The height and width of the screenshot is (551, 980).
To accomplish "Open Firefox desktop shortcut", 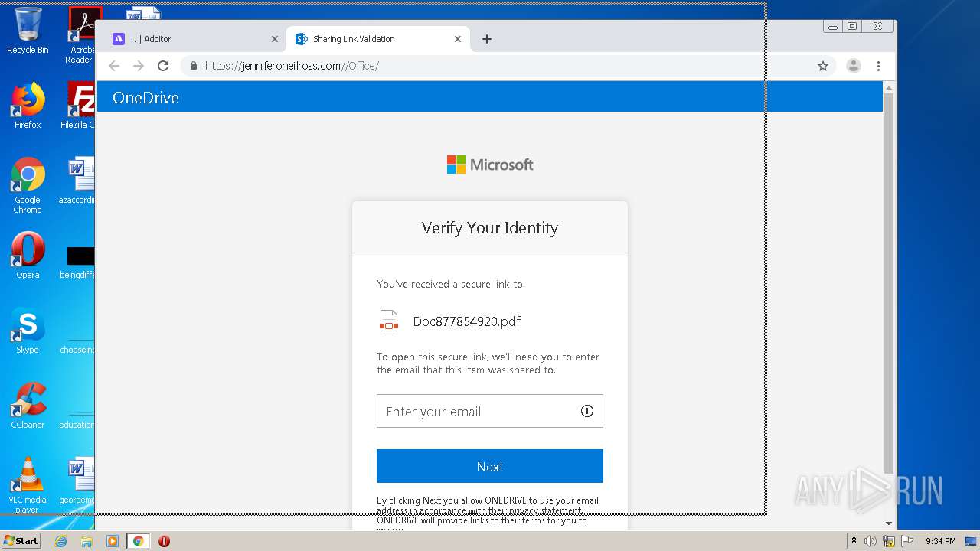I will pos(28,106).
